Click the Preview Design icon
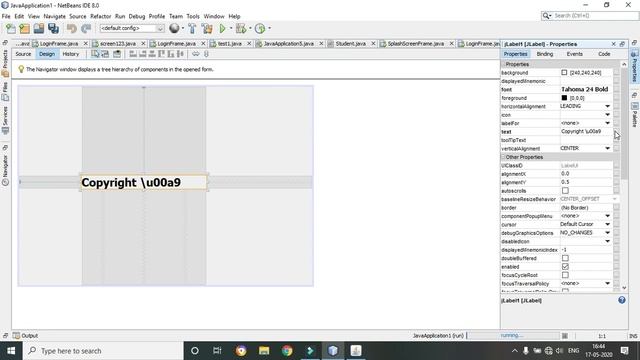 [117, 54]
